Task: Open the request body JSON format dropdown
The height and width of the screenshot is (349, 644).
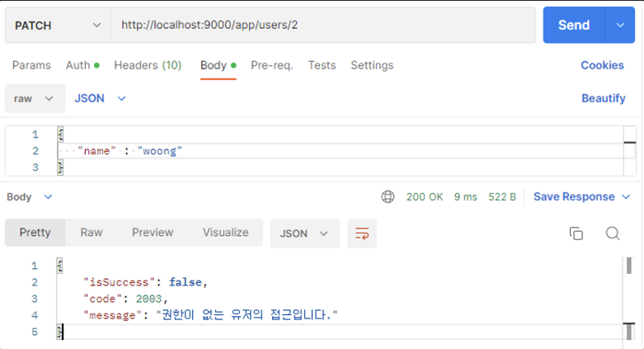Action: [100, 99]
